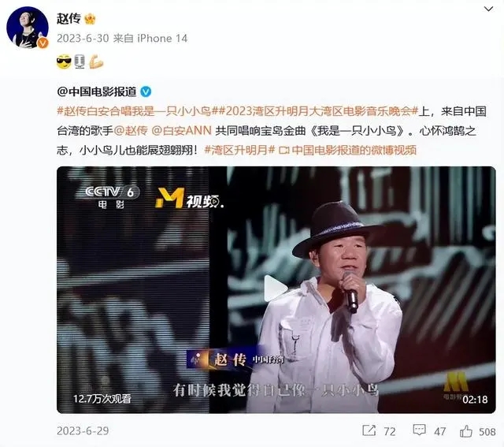Click the 2023-6-29 original post date
Viewport: 504px width, 447px height.
pos(83,430)
